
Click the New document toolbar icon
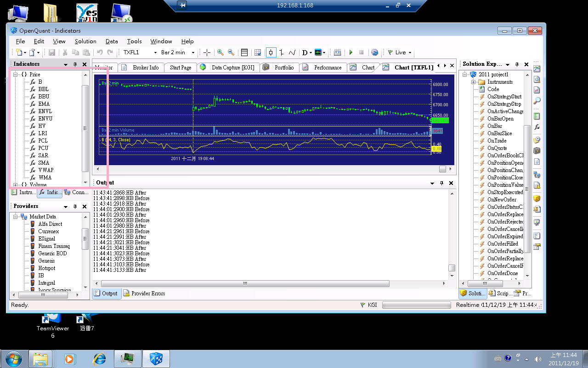(x=19, y=52)
